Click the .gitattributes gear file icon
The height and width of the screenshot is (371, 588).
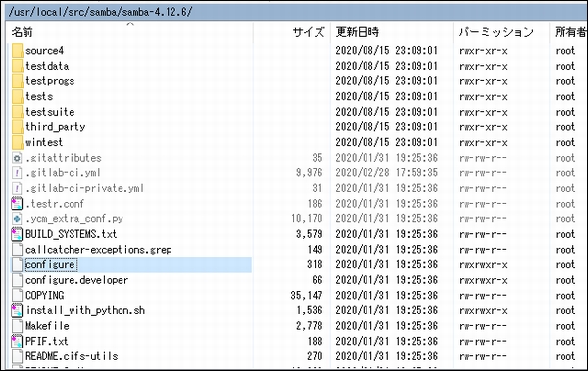click(17, 158)
